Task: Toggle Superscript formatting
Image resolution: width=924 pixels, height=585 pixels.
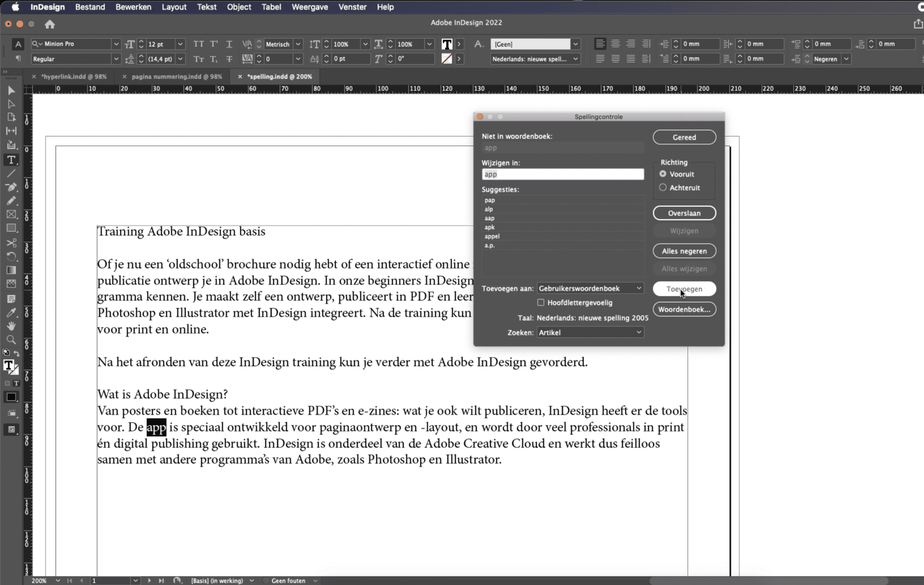Action: tap(214, 44)
